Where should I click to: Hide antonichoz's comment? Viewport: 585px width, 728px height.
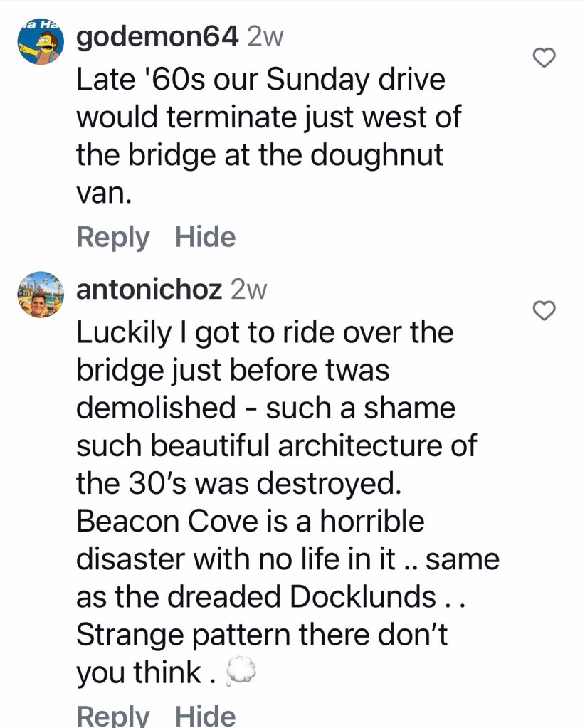pos(205,715)
